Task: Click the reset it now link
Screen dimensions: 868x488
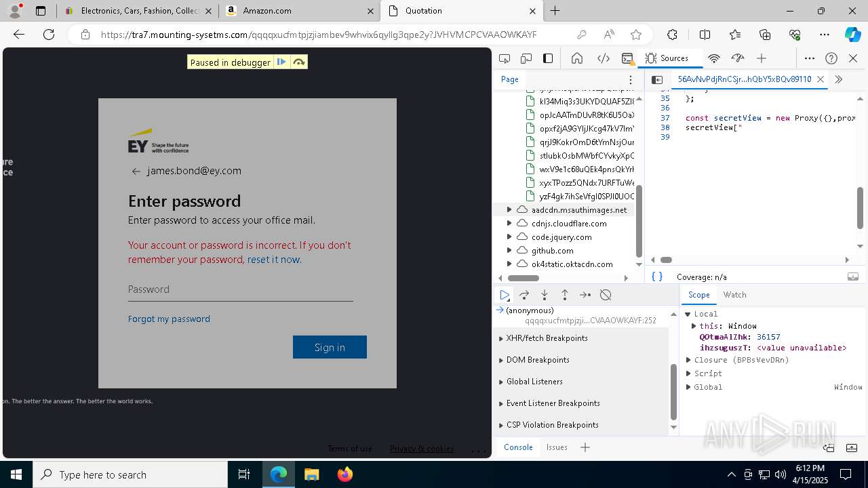Action: 274,260
